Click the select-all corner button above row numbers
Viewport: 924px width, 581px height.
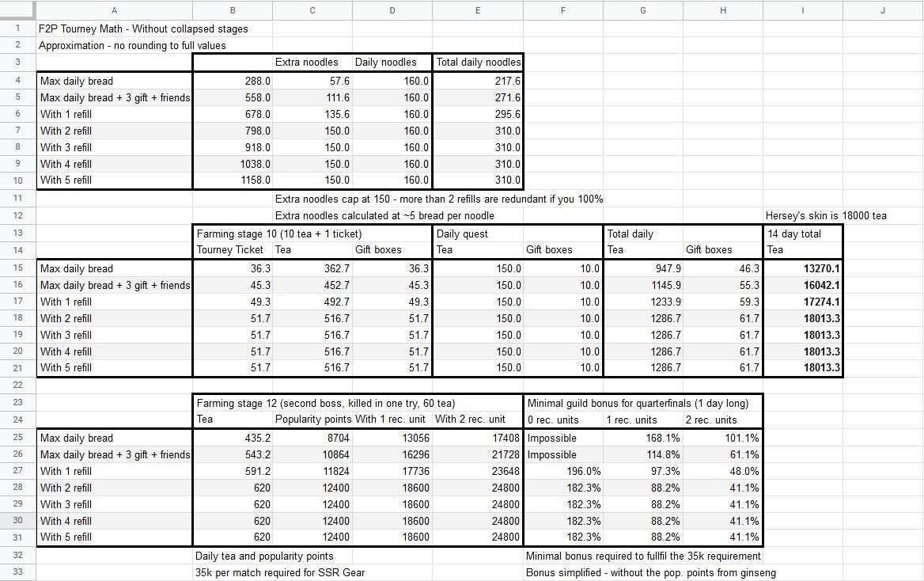(17, 10)
